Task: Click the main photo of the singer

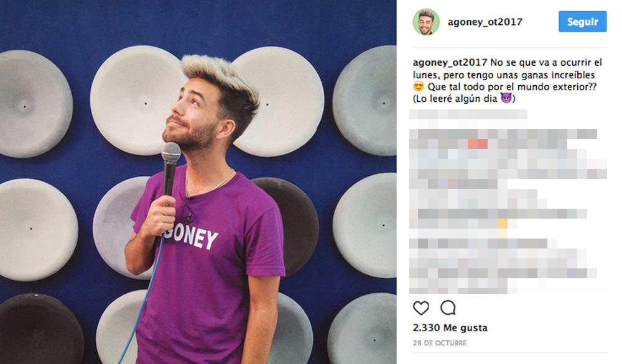Action: pos(198,182)
